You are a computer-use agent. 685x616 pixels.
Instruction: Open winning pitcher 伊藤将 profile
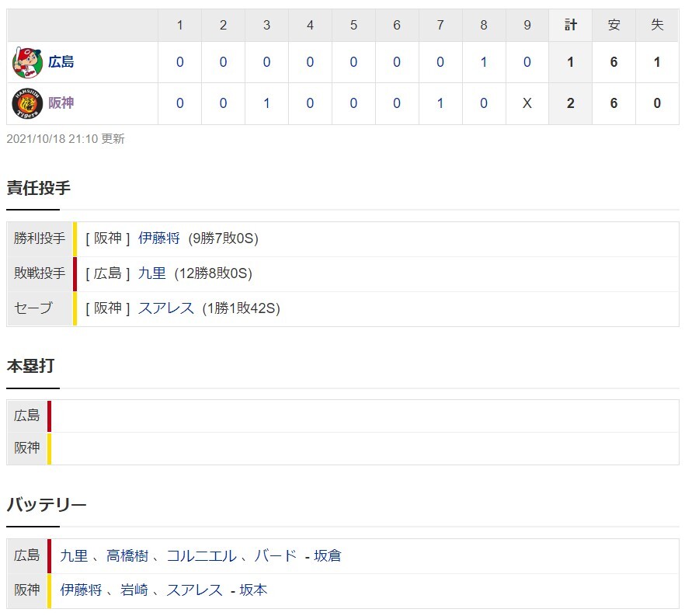coord(159,238)
